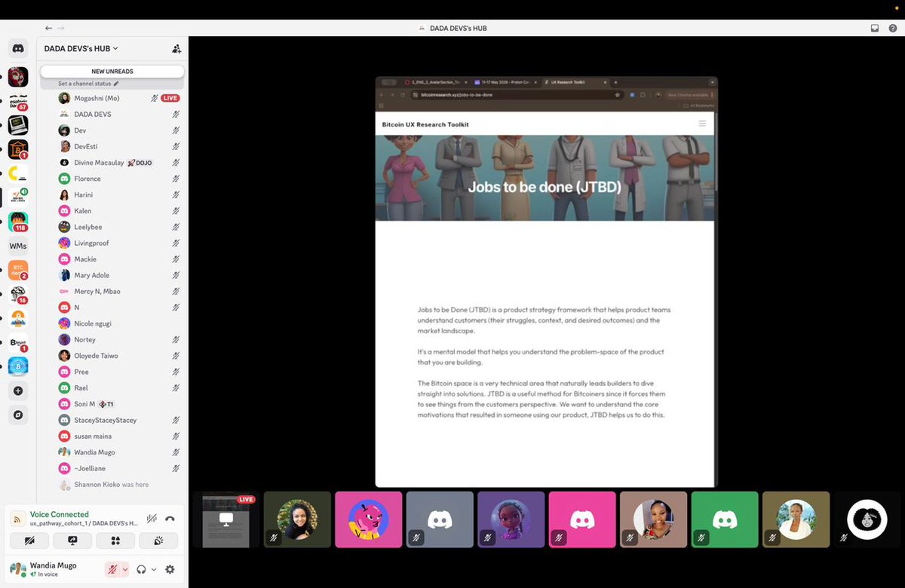Open the BTC dev orange server icon
The width and height of the screenshot is (905, 588).
pos(18,269)
